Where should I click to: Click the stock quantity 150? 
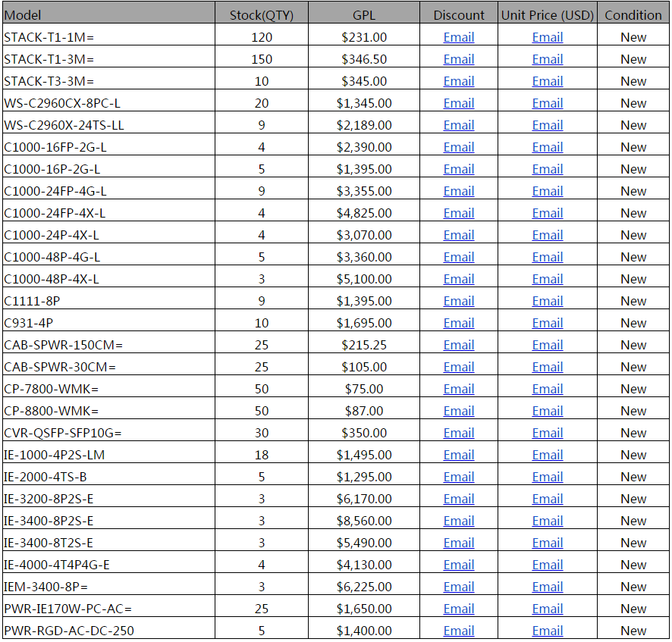point(262,59)
